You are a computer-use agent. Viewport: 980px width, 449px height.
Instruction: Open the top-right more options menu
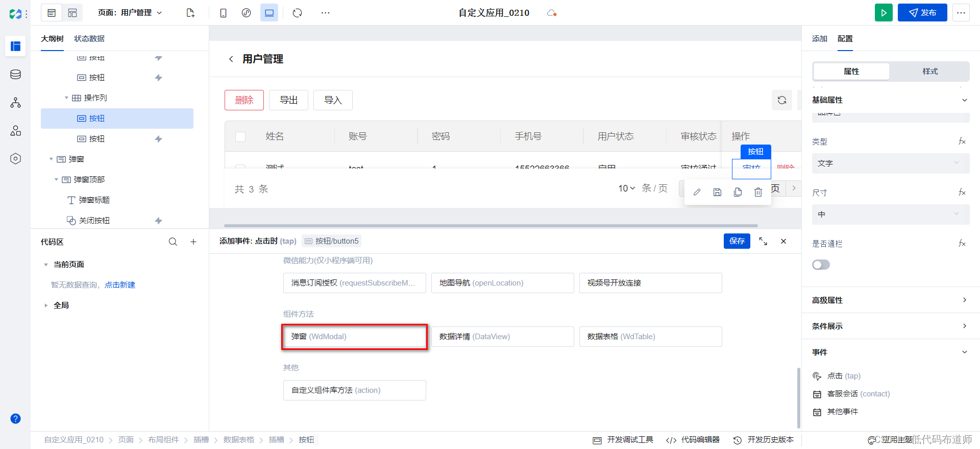coord(961,13)
